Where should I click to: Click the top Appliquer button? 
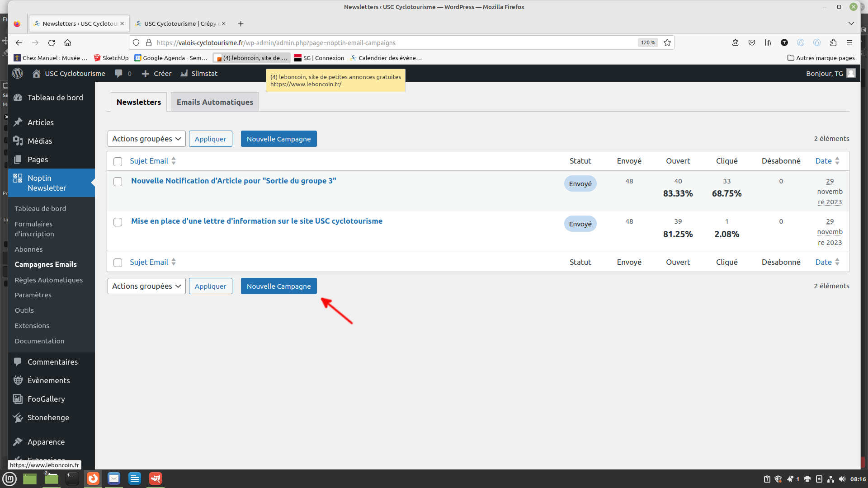pyautogui.click(x=211, y=139)
